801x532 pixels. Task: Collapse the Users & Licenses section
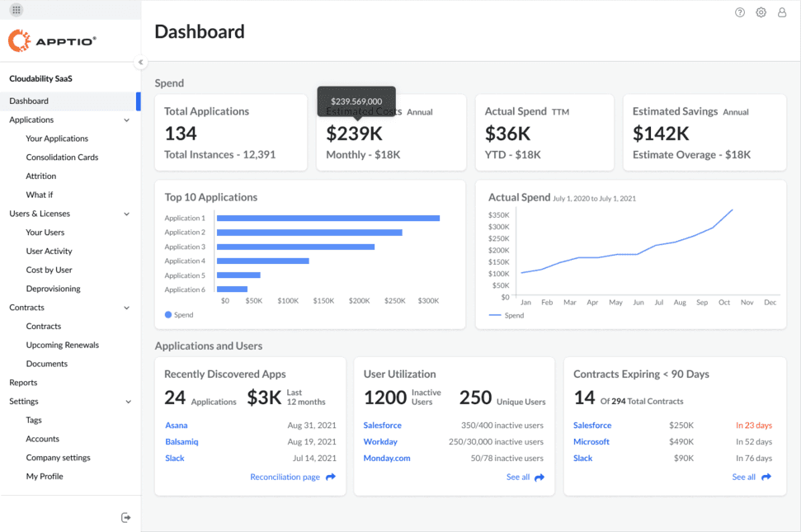[127, 214]
